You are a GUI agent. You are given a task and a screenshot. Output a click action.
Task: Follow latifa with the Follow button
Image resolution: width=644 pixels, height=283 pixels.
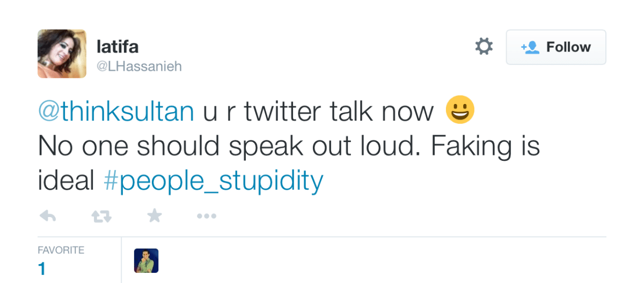pos(555,47)
